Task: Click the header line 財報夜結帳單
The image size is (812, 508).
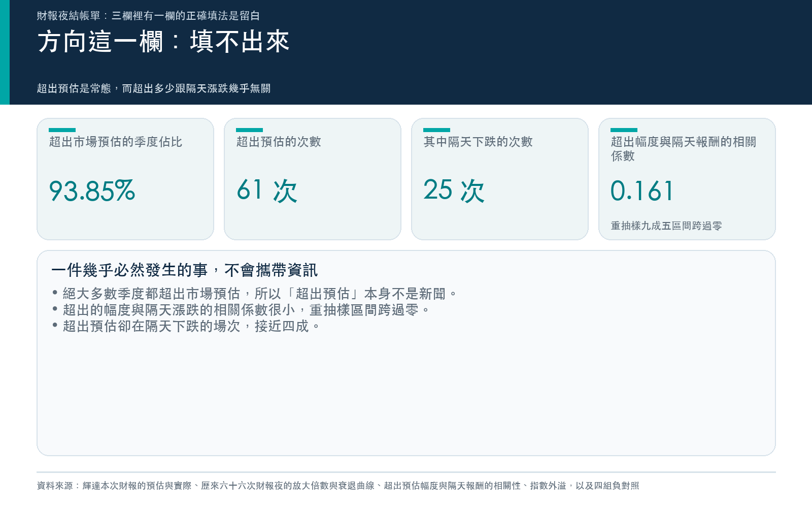Action: [x=148, y=16]
